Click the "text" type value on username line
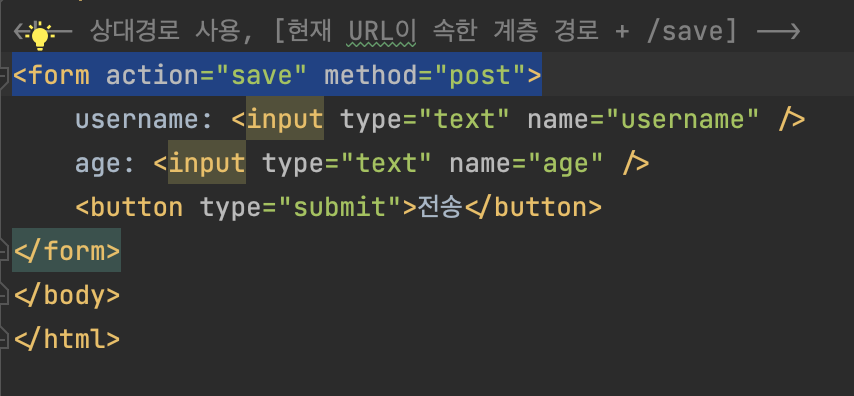 (465, 119)
